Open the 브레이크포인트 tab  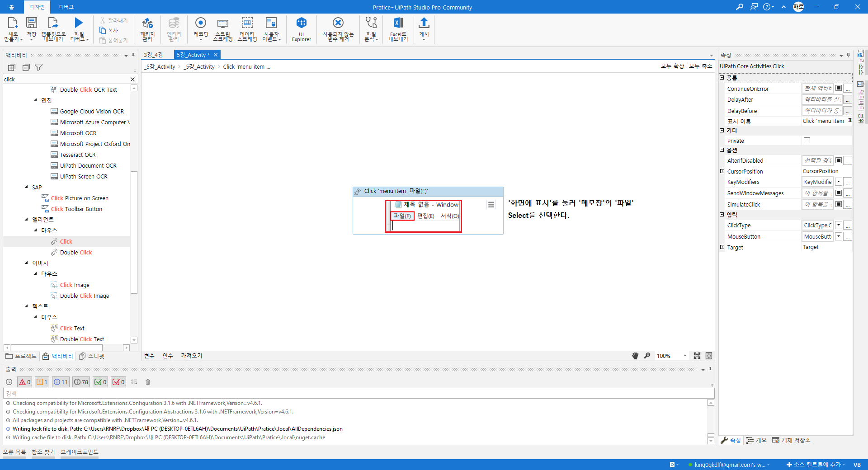80,452
